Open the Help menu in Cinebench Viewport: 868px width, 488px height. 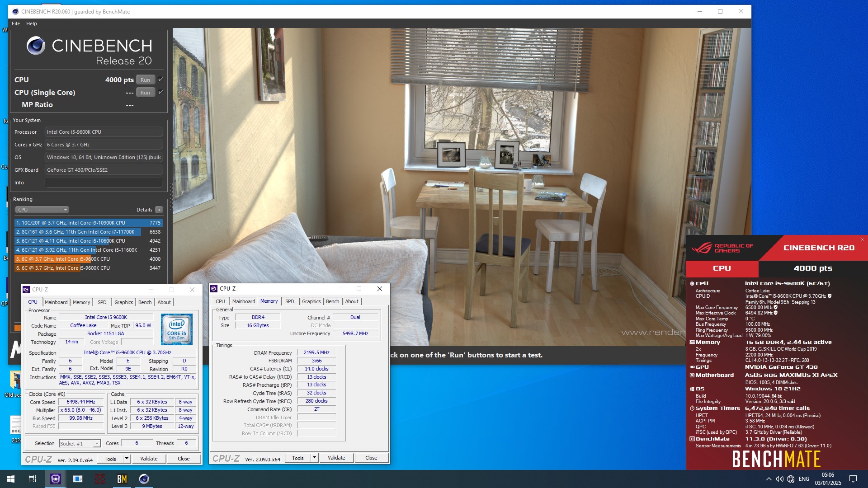[x=32, y=23]
